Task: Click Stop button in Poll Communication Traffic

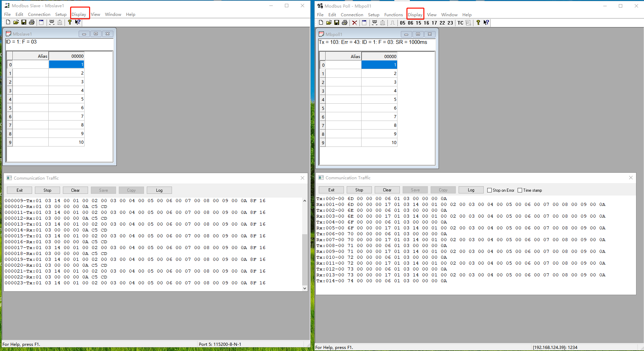Action: pyautogui.click(x=359, y=190)
